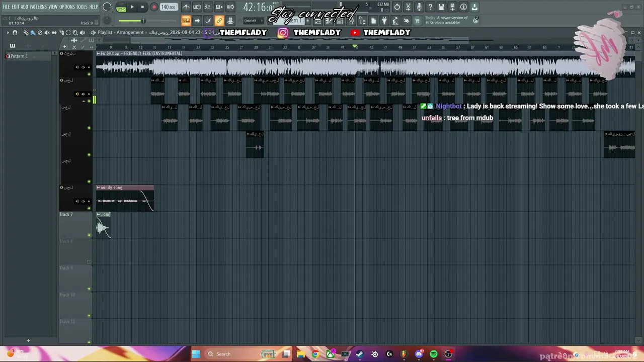
Task: Mute the windy song track
Action: 89,208
